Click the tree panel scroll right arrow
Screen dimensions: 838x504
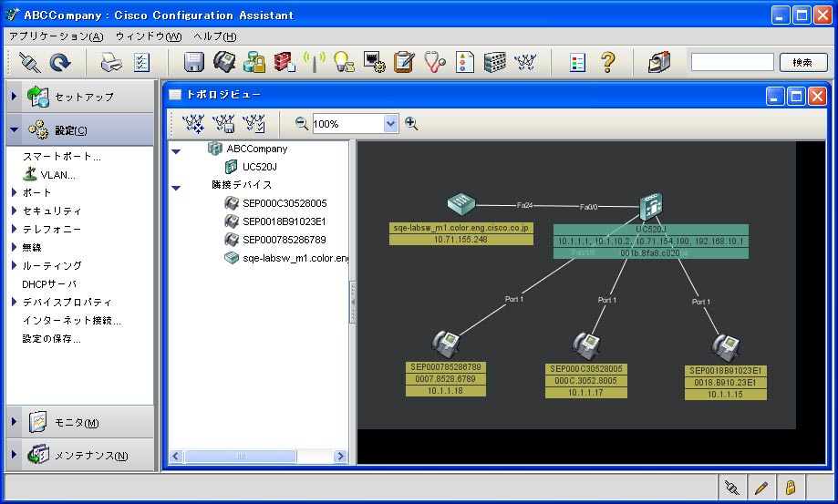pyautogui.click(x=340, y=456)
